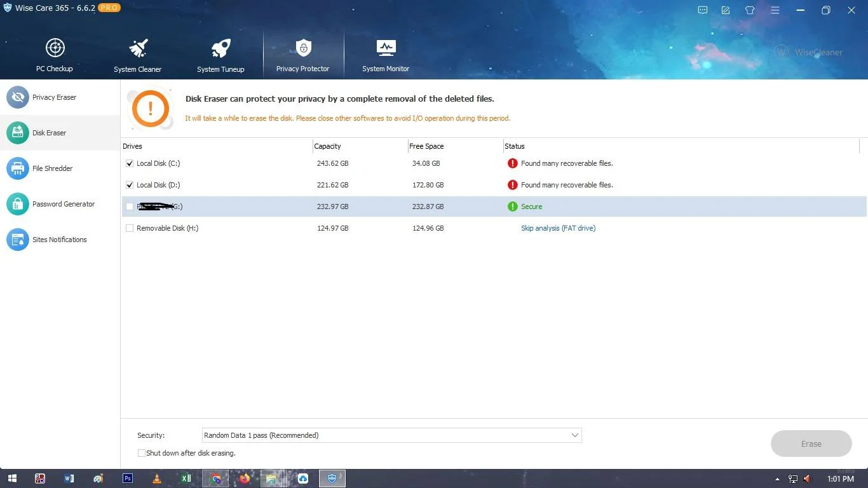Click the volume speaker tray icon
Screen dimensions: 868x488
tap(808, 478)
